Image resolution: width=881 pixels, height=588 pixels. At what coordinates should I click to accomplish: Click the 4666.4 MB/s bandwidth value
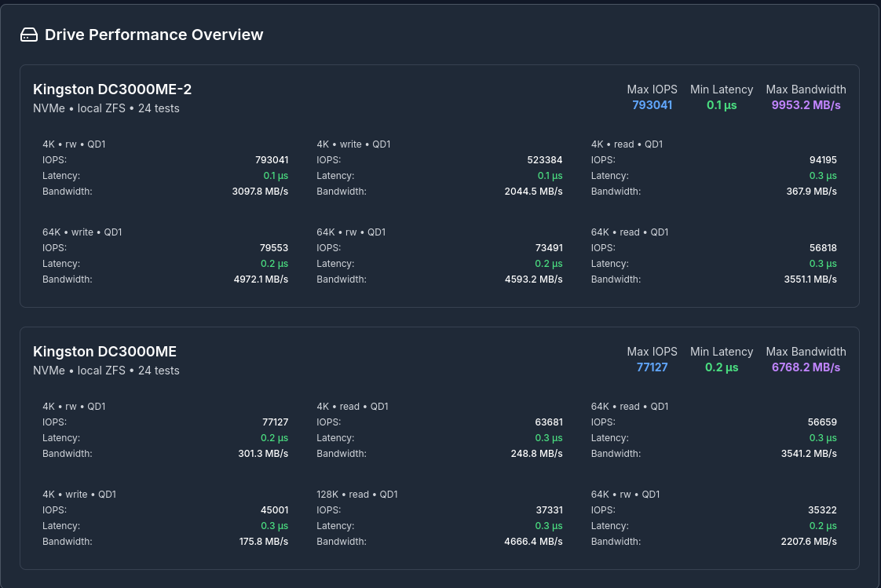click(534, 542)
